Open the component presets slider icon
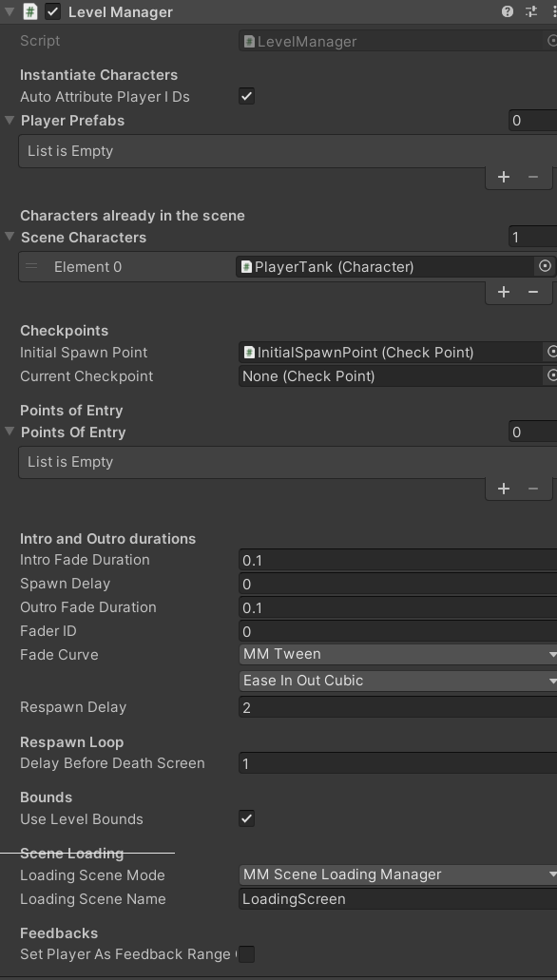 (531, 11)
